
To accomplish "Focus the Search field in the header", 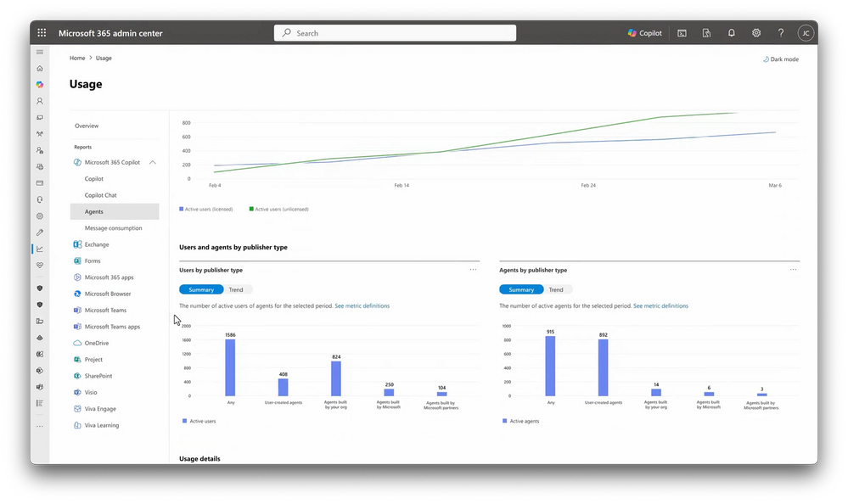I will tap(395, 33).
